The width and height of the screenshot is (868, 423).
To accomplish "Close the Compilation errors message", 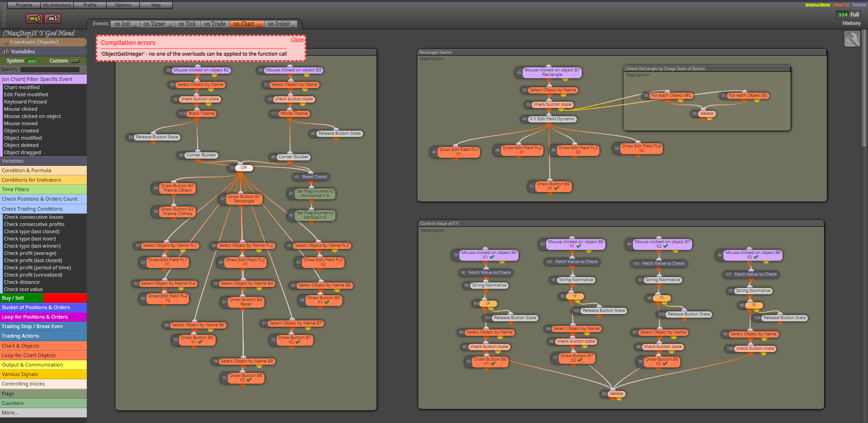I will [297, 40].
